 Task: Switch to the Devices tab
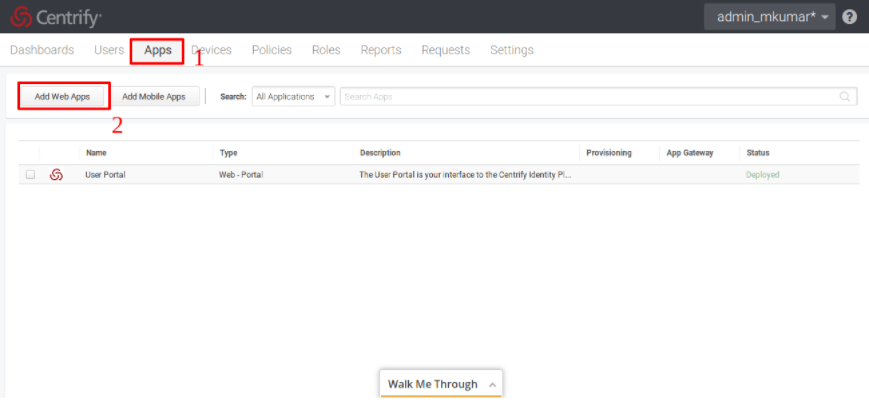pyautogui.click(x=212, y=50)
